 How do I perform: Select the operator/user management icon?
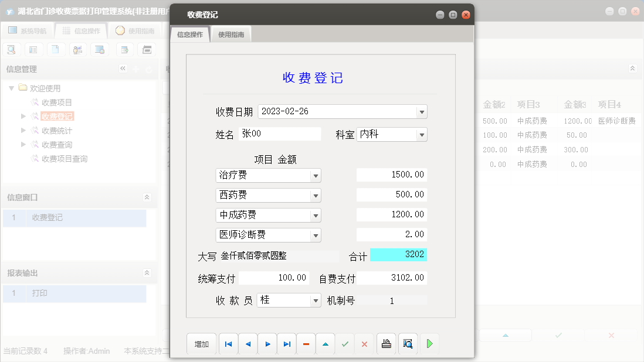[x=78, y=49]
